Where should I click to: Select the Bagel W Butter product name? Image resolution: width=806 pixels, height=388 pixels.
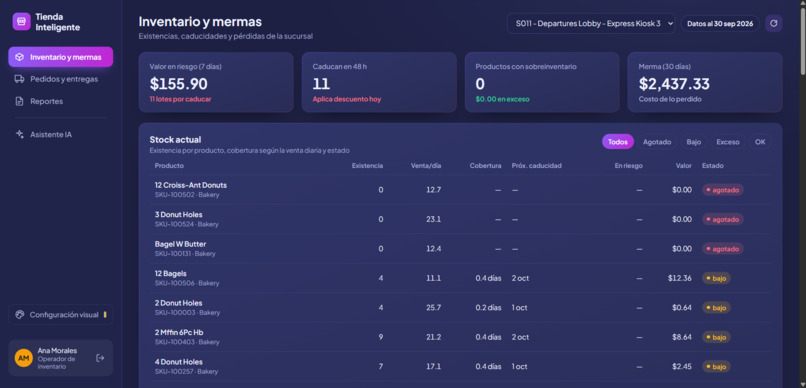pos(180,244)
